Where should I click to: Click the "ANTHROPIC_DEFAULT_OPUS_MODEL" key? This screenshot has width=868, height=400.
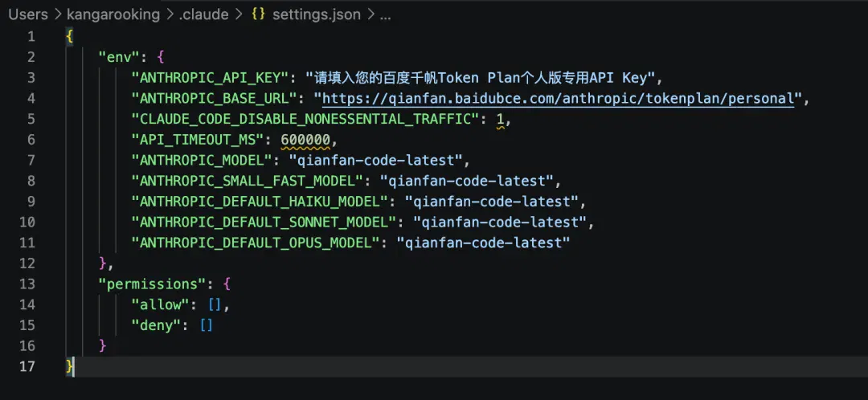256,243
